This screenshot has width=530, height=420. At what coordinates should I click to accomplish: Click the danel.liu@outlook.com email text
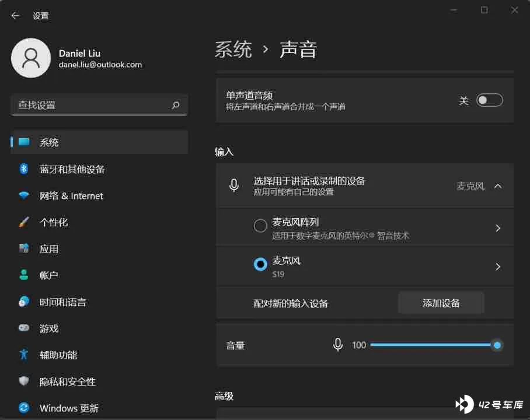[x=100, y=65]
